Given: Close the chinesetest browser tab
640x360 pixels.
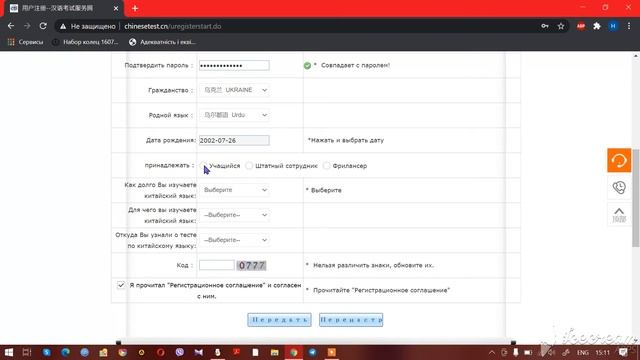Looking at the screenshot, I should [116, 8].
